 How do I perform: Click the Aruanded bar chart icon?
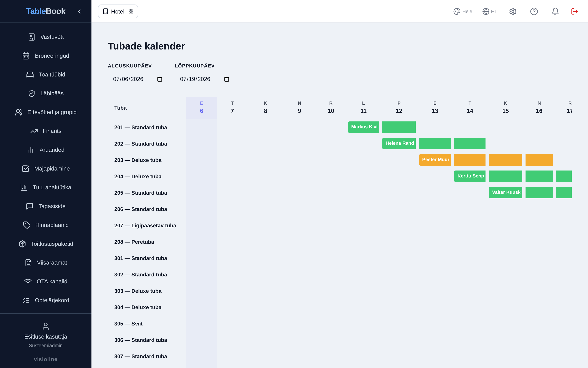(31, 150)
